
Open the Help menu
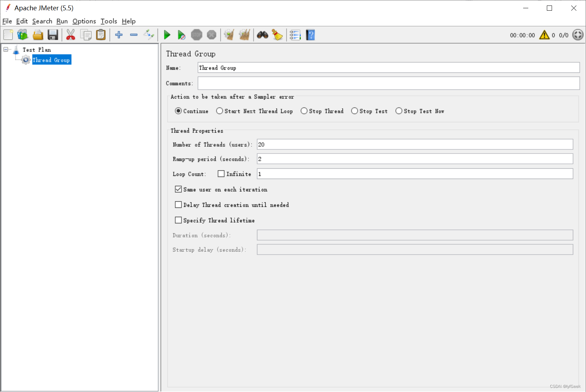129,21
